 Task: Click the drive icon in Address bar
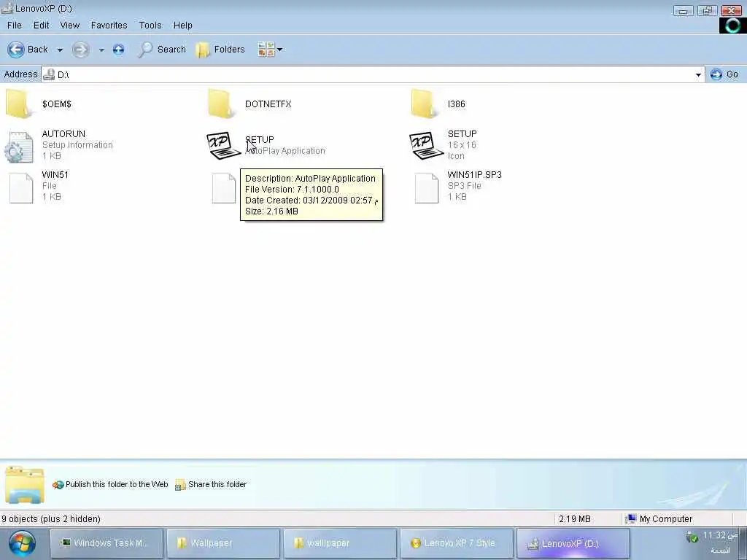49,74
